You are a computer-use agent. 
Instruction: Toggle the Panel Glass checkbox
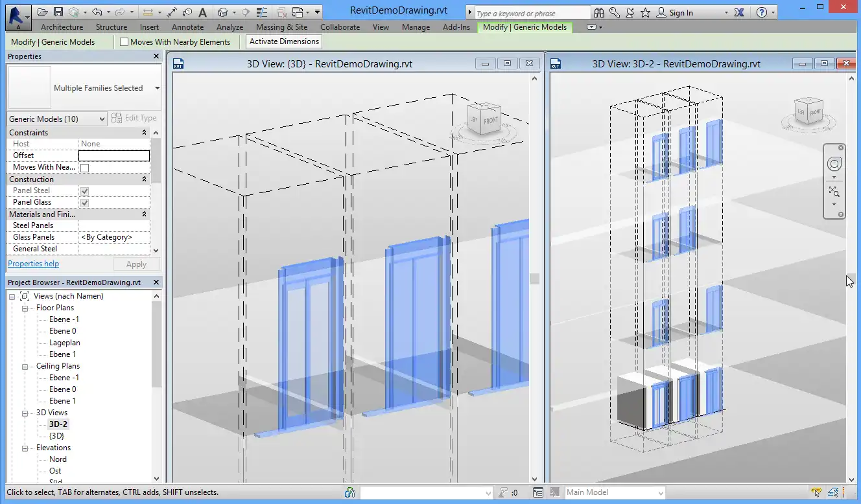coord(84,202)
